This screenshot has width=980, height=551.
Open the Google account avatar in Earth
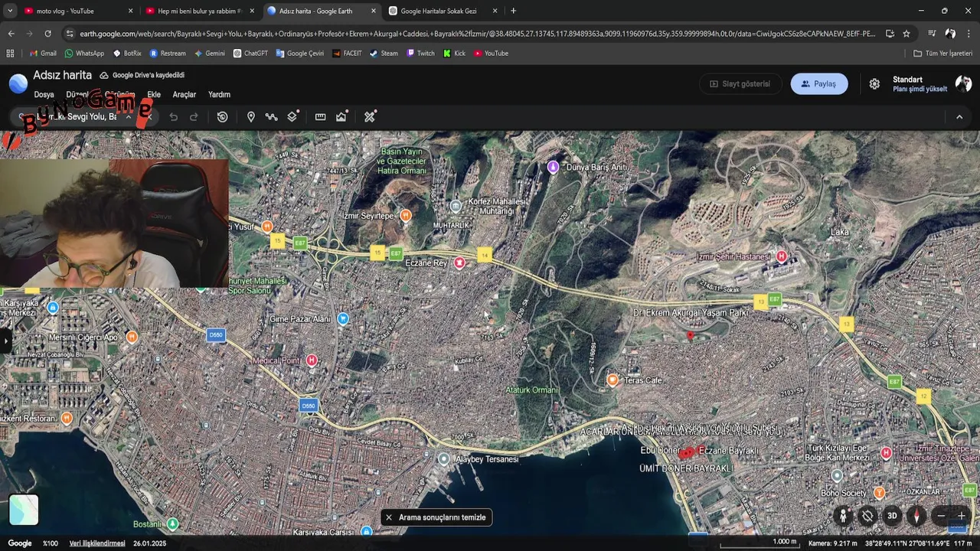(963, 84)
